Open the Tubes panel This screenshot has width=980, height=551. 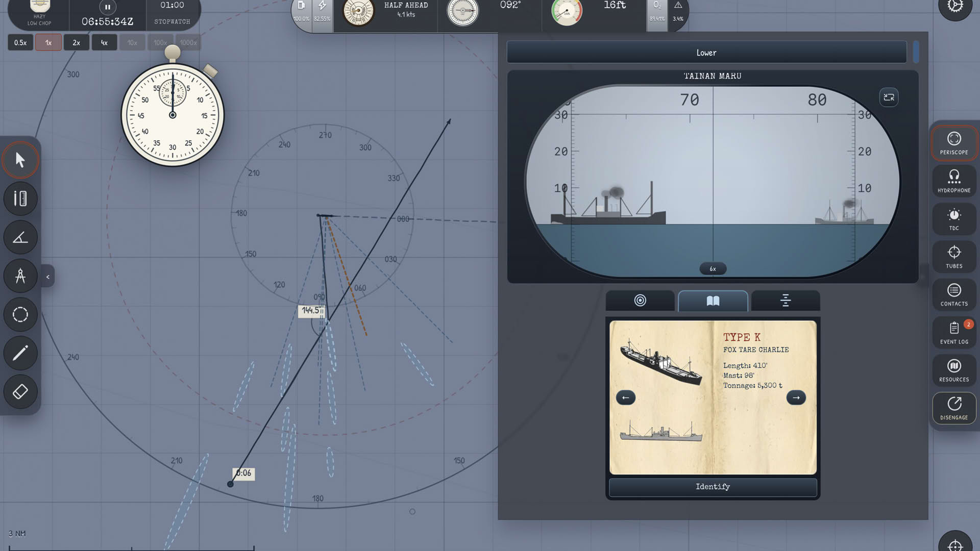coord(954,257)
